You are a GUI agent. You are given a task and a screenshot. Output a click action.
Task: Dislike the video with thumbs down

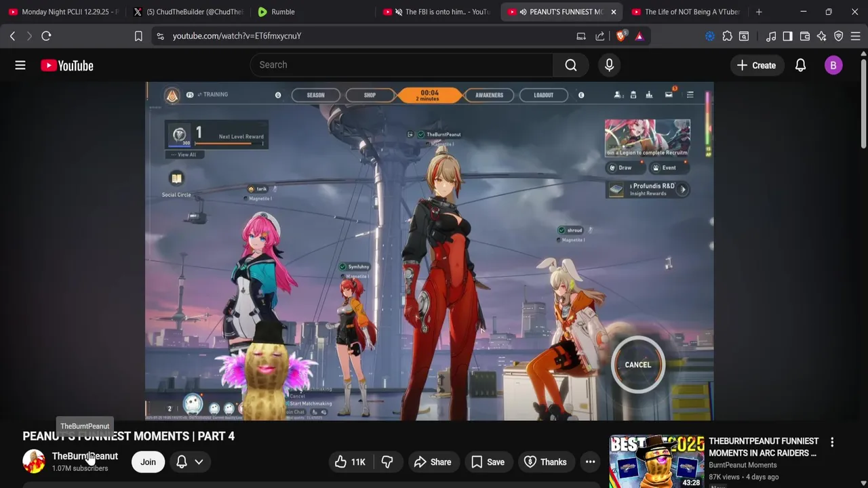[387, 462]
